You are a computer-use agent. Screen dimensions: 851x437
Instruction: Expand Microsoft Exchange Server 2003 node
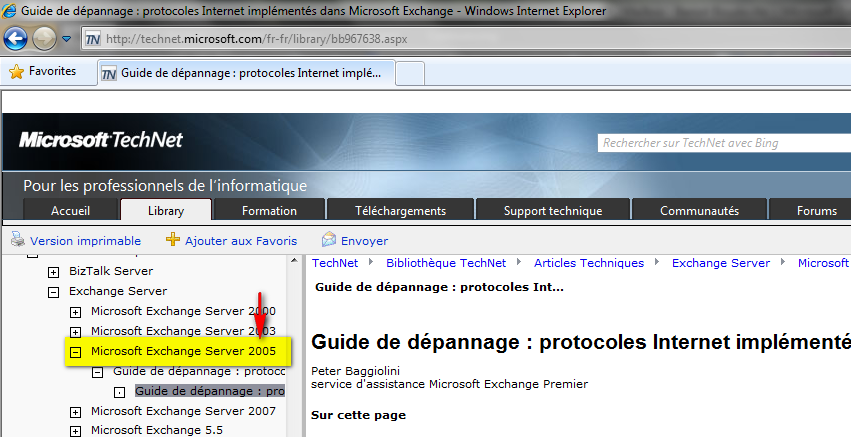75,332
